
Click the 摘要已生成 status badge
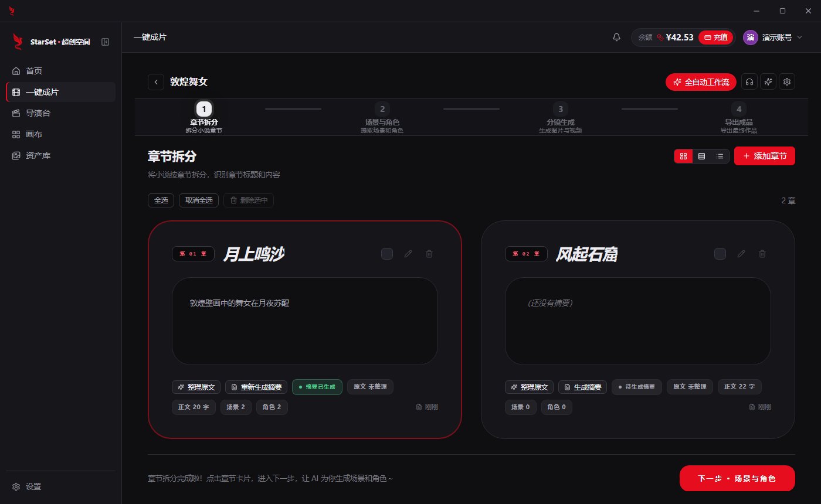point(317,387)
